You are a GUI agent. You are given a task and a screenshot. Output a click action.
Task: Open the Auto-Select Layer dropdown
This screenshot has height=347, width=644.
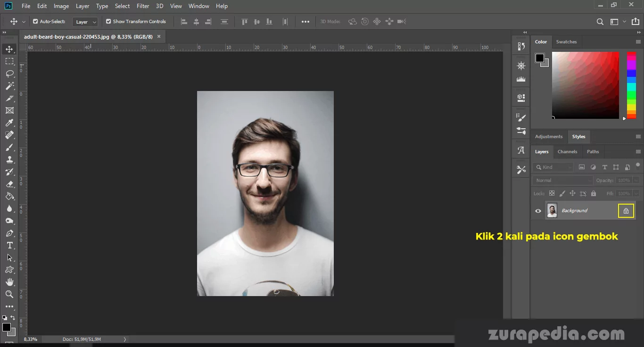[x=85, y=22]
